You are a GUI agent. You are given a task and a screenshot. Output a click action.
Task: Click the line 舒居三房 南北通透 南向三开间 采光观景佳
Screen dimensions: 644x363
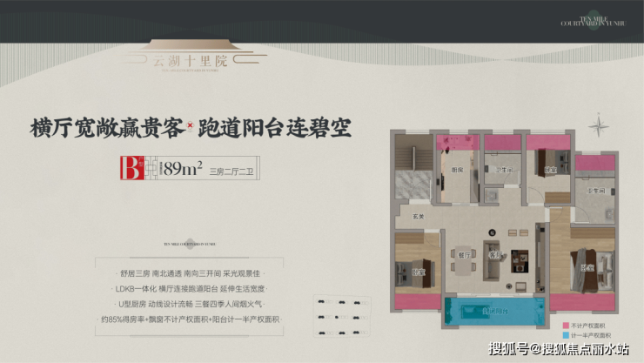pyautogui.click(x=191, y=273)
